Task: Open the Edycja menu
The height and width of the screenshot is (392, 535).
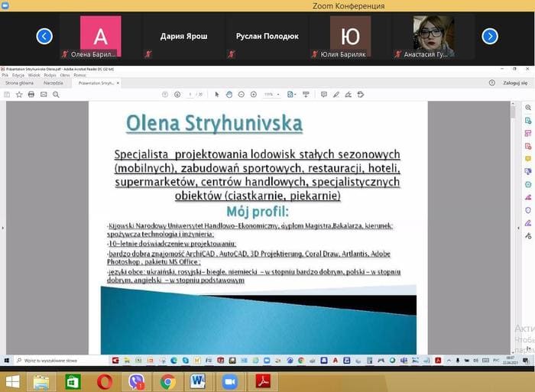Action: click(x=18, y=75)
